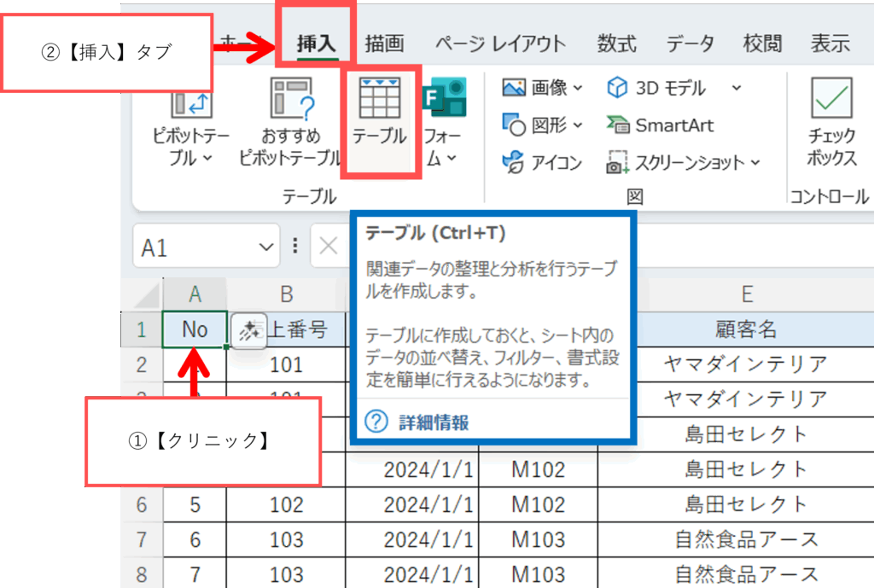Expand the 画像 dropdown

pos(578,88)
